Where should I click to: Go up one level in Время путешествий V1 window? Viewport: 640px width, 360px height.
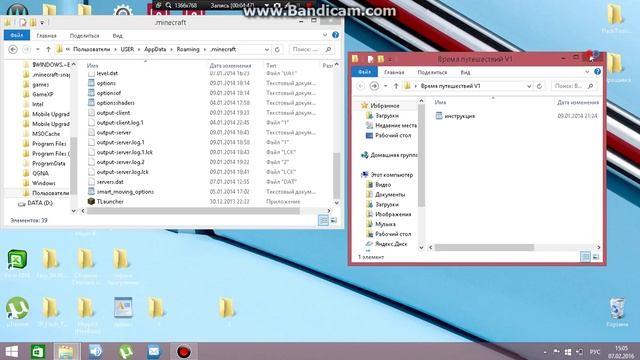click(396, 86)
